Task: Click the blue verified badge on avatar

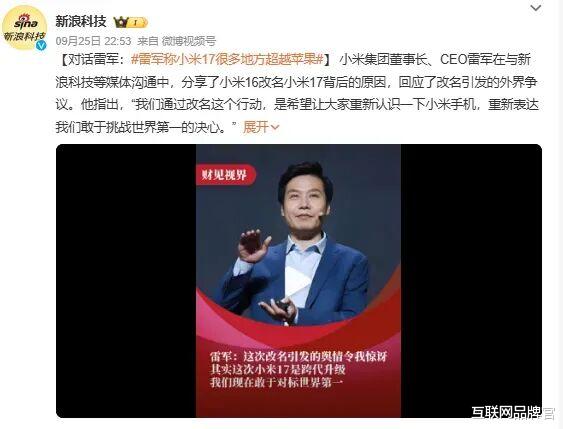Action: point(41,45)
